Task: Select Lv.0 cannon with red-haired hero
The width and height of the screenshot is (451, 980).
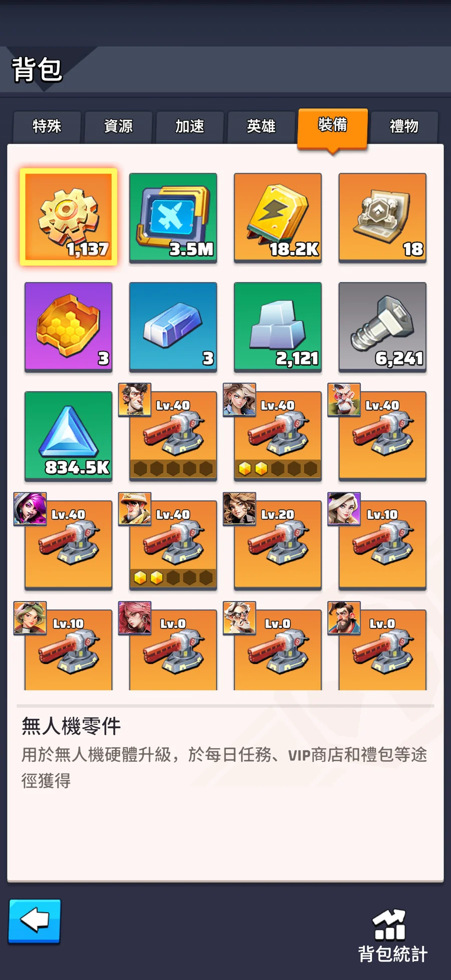Action: coord(173,650)
